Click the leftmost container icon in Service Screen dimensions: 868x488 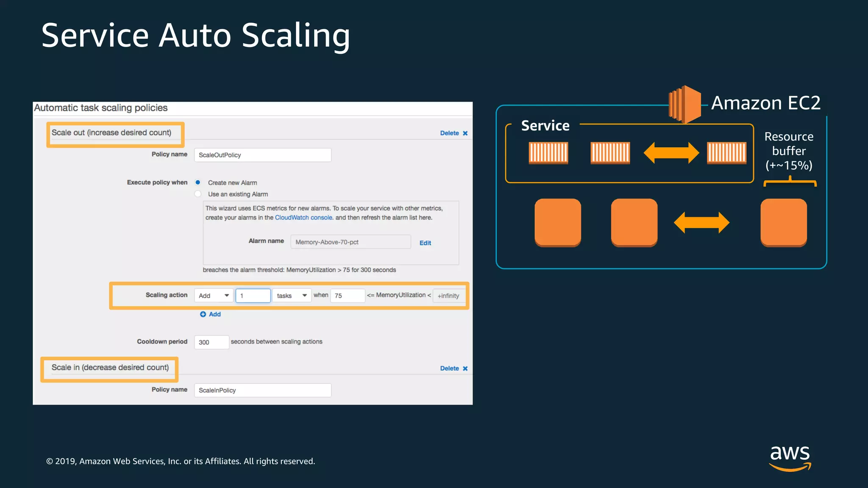tap(548, 152)
